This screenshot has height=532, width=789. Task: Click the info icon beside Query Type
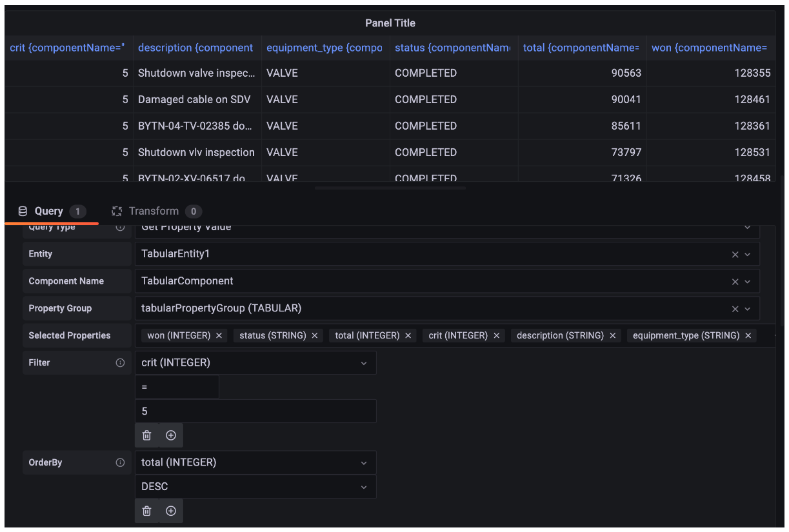(123, 226)
